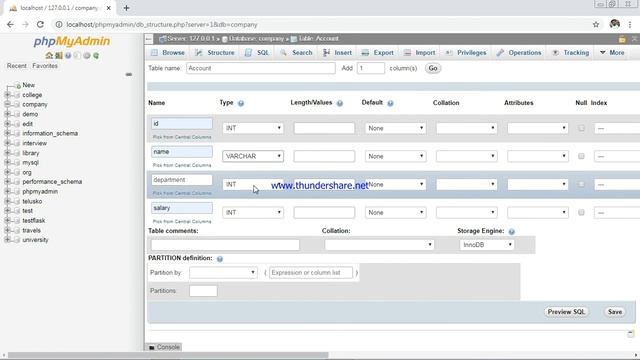Click the help icon beside Storage Engine
The height and width of the screenshot is (360, 640).
511,231
